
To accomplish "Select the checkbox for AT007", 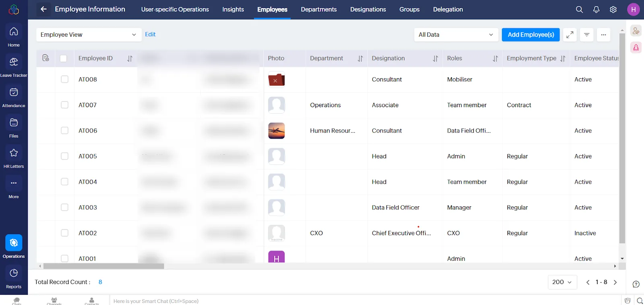I will point(64,105).
